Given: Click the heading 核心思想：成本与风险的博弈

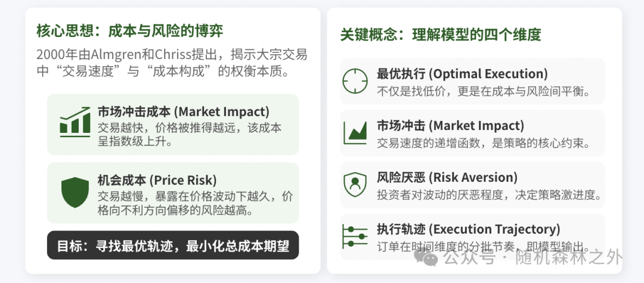Looking at the screenshot, I should [129, 30].
